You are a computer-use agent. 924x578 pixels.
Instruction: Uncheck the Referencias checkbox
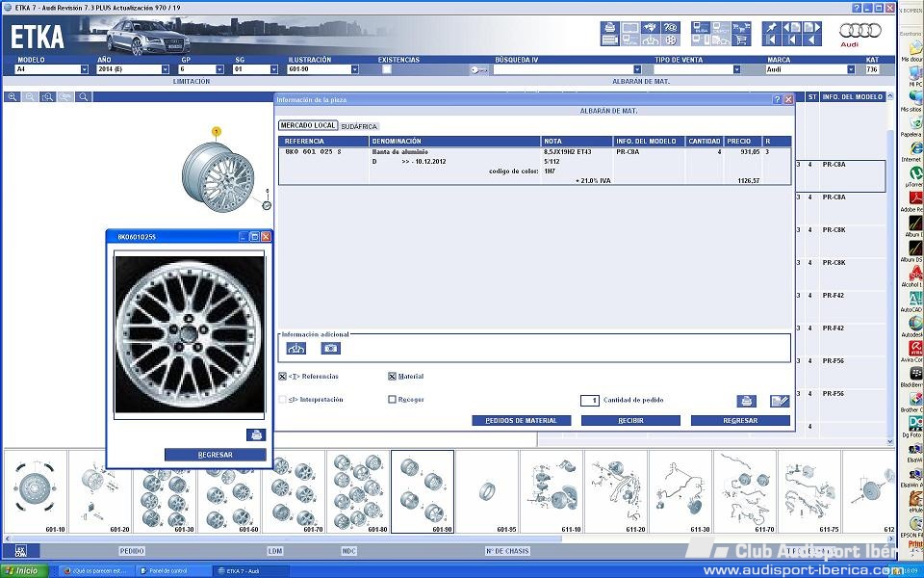pos(283,377)
